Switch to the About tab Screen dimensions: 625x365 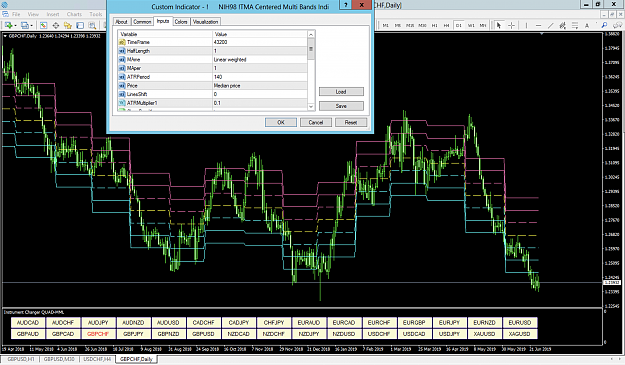[121, 22]
